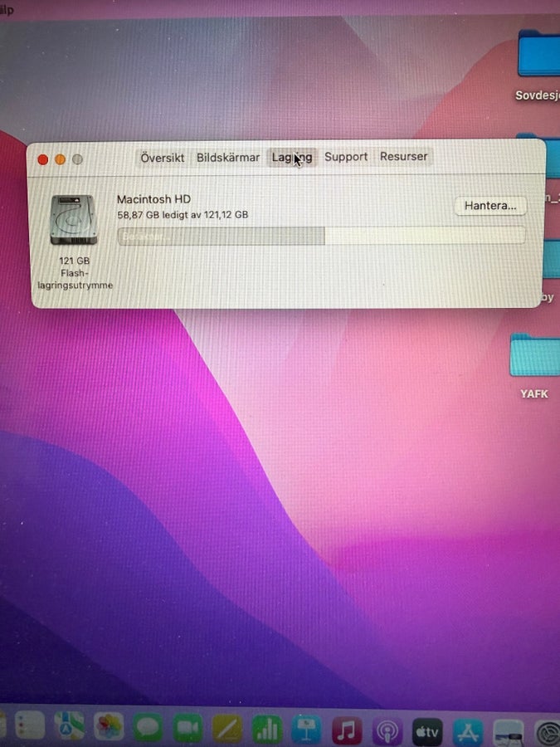Open Pages from the Dock
This screenshot has height=747, width=560.
(227, 729)
